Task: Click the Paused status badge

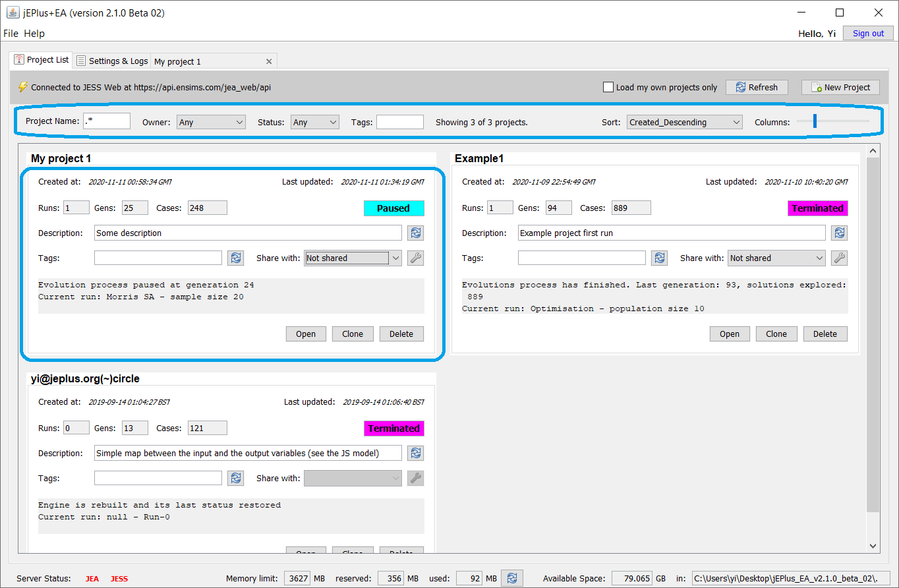Action: point(394,208)
